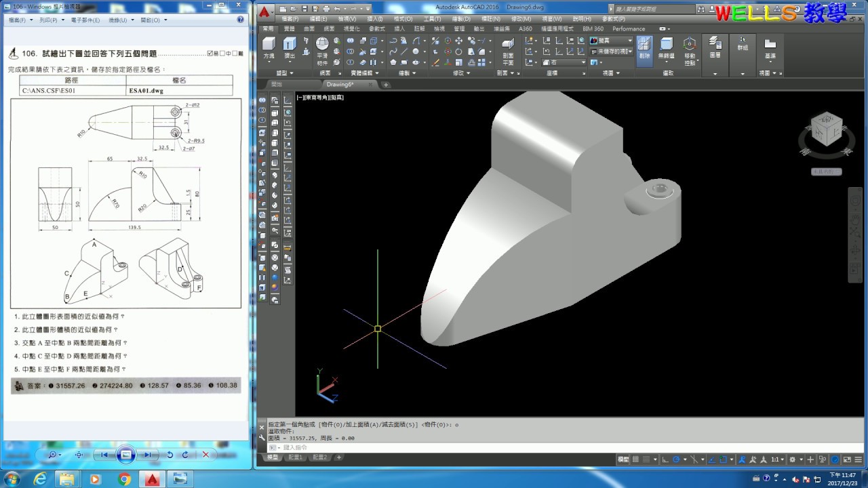The width and height of the screenshot is (868, 488).
Task: Click the status bar customization menu icon
Action: (x=857, y=460)
